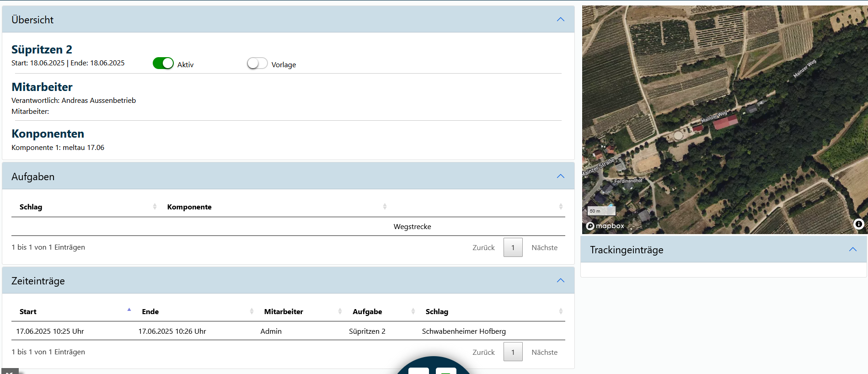Collapse the Zeiteinträge panel
The height and width of the screenshot is (374, 868).
click(560, 281)
